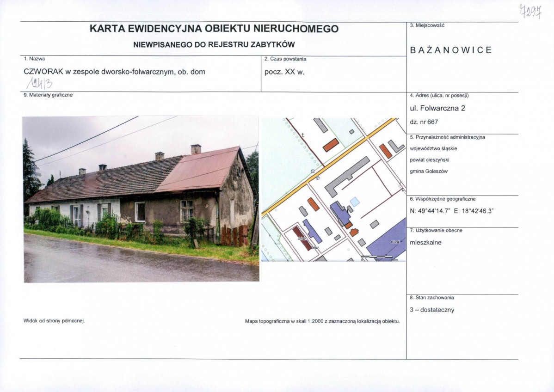554x392 pixels.
Task: Click the '3. Miejscowość' label
Action: [427, 25]
